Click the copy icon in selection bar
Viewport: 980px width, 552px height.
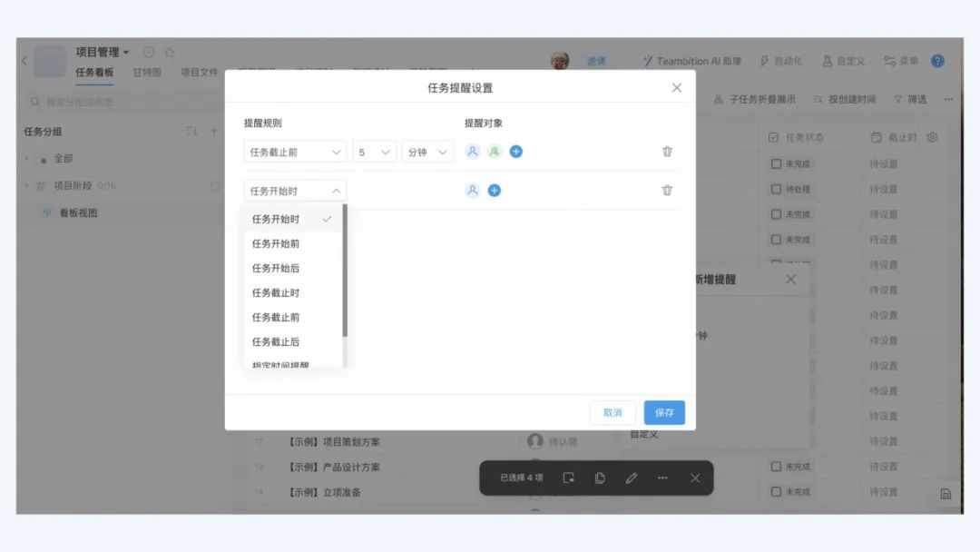(600, 478)
